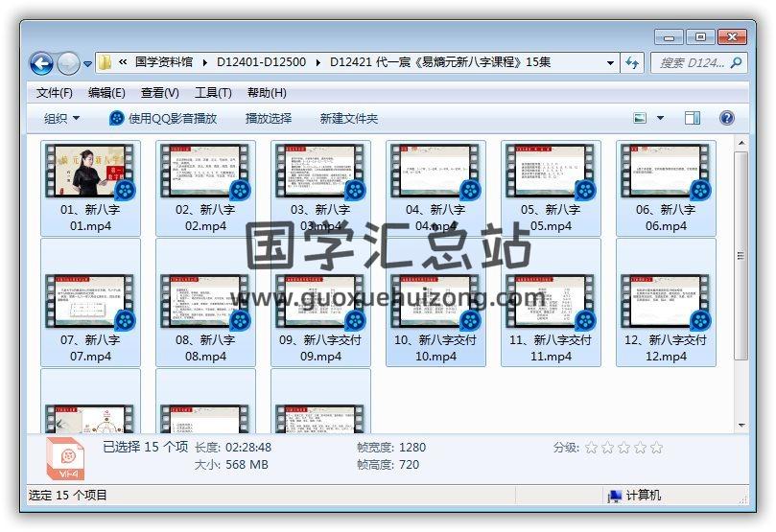Select video 10、新八字交付 10.mp4 thumbnail

(x=435, y=302)
